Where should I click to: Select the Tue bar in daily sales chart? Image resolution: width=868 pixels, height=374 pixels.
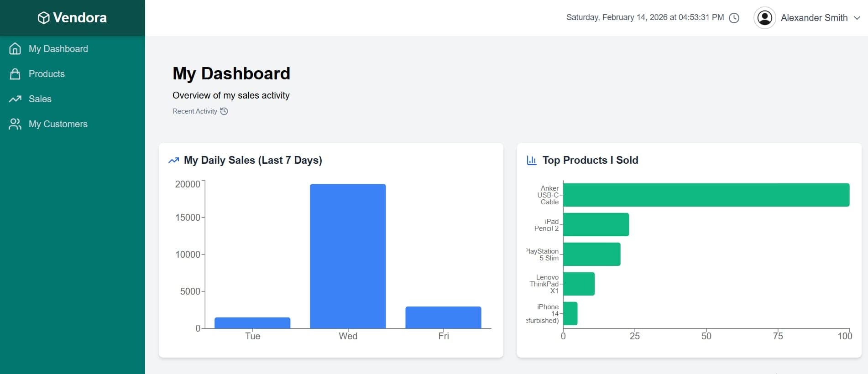coord(252,323)
